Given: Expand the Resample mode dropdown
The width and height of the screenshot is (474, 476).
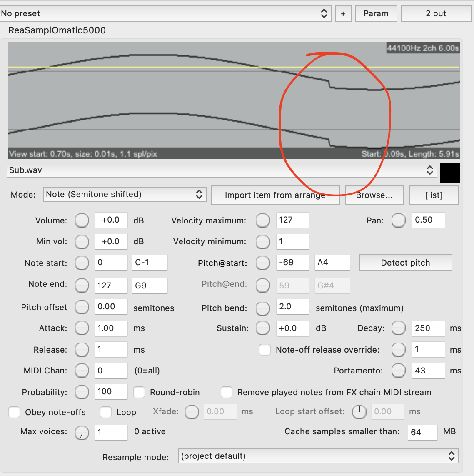Looking at the screenshot, I should click(318, 456).
